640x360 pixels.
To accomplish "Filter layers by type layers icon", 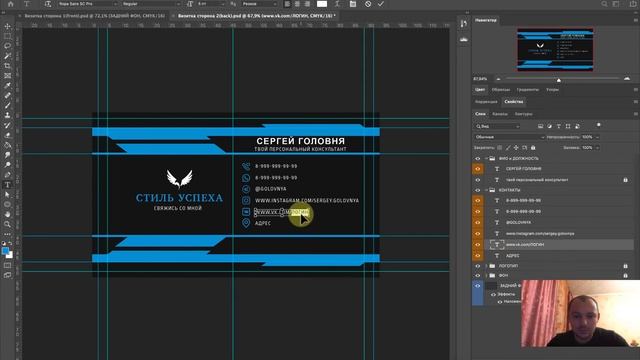I will pos(558,127).
